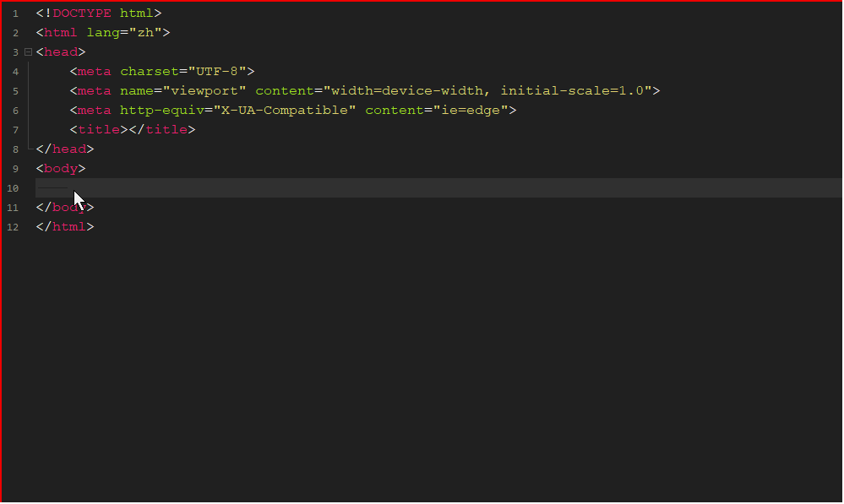Image resolution: width=844 pixels, height=504 pixels.
Task: Click the lang attribute on line 2
Action: (103, 32)
